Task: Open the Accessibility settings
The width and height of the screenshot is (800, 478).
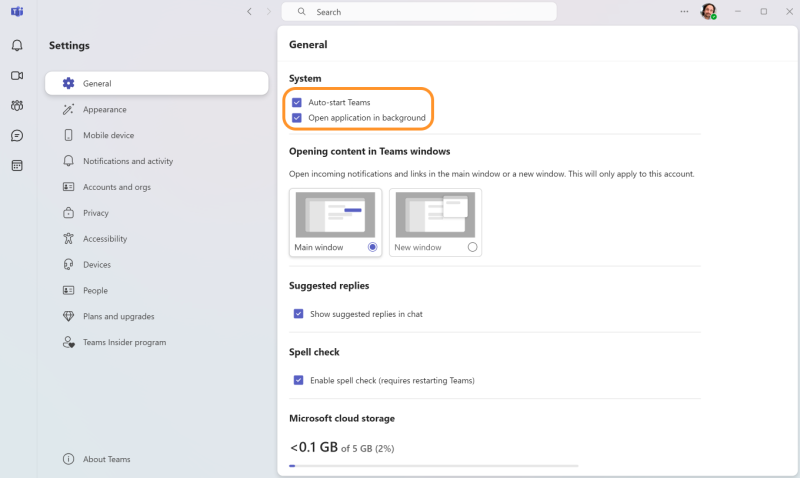Action: (157, 238)
